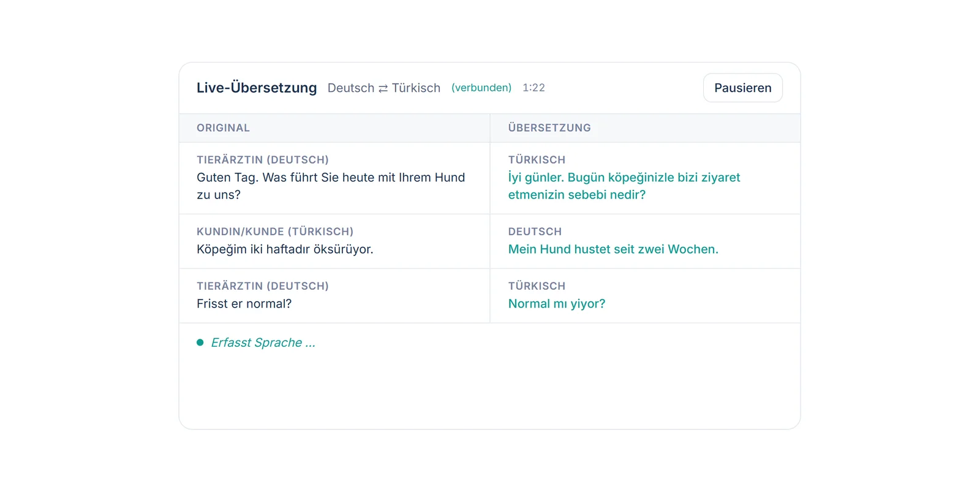980x492 pixels.
Task: Select the translation "Mein Hund hustet seit zwei Wochen."
Action: click(613, 249)
